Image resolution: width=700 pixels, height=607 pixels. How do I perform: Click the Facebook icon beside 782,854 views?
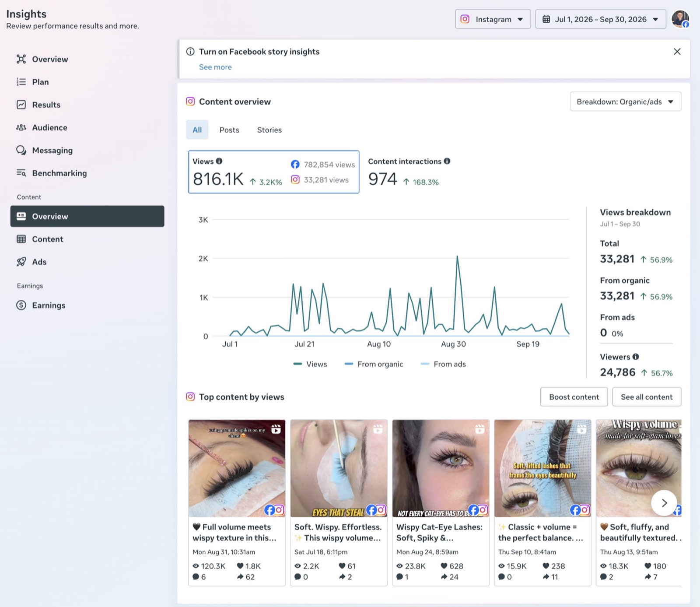pos(295,165)
